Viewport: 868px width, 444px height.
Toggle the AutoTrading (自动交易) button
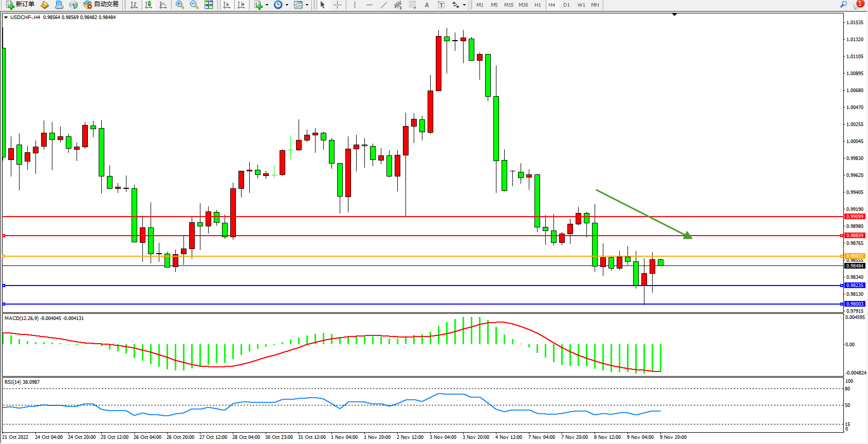tap(101, 5)
